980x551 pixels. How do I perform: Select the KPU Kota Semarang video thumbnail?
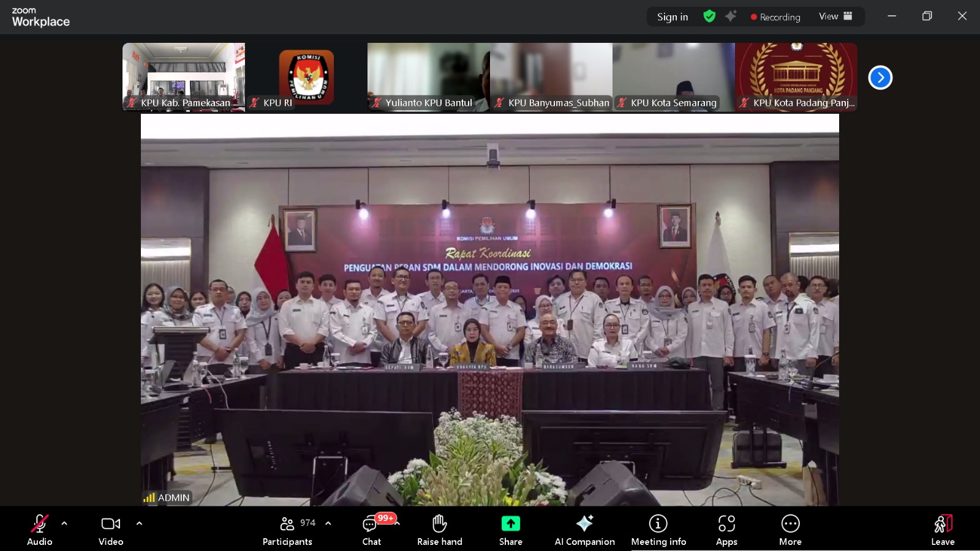click(x=673, y=77)
